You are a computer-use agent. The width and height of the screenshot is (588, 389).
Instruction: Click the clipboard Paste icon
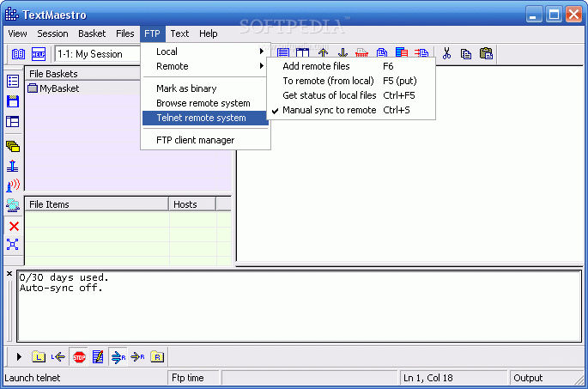487,53
